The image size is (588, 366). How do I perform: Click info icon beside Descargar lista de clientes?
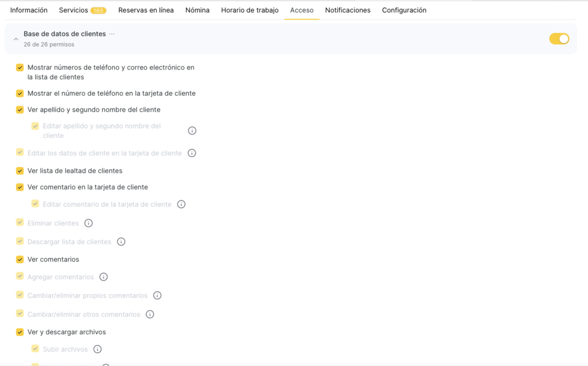pyautogui.click(x=121, y=242)
